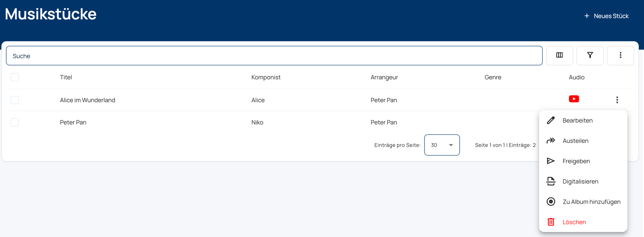644x237 pixels.
Task: Click the pencil icon next to Bearbeiten
Action: [x=551, y=120]
